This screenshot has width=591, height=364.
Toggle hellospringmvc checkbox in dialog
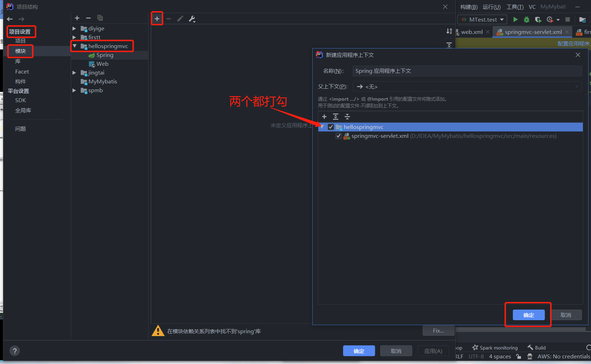click(x=331, y=127)
